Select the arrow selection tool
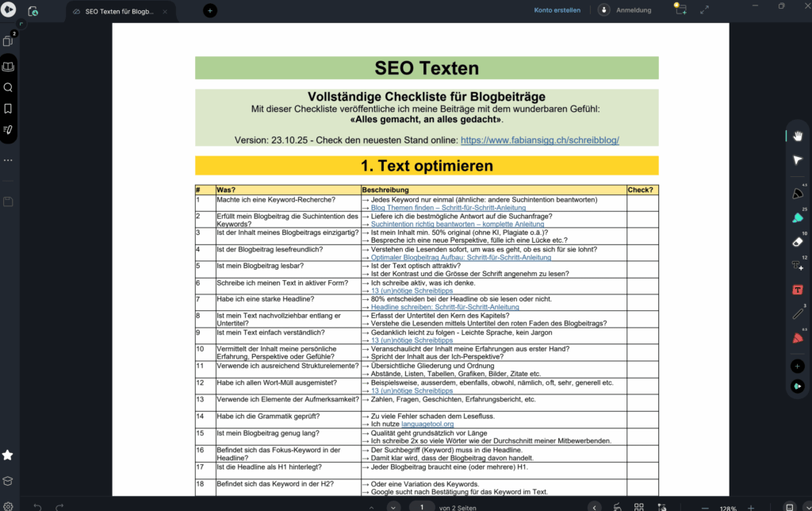The height and width of the screenshot is (511, 812). point(798,160)
